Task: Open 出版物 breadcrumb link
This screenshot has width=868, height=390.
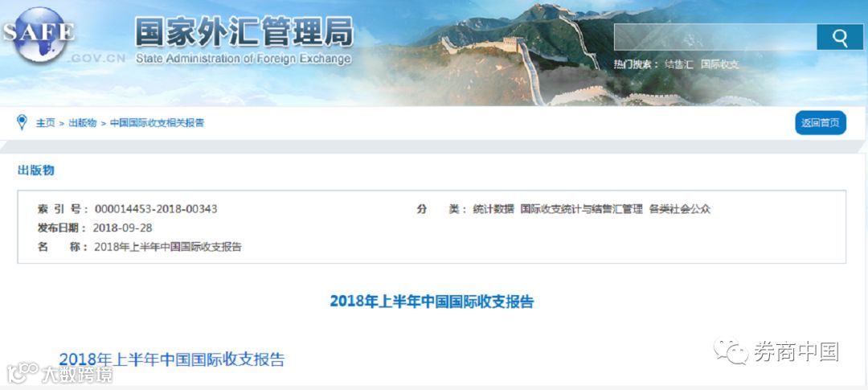Action: 83,123
